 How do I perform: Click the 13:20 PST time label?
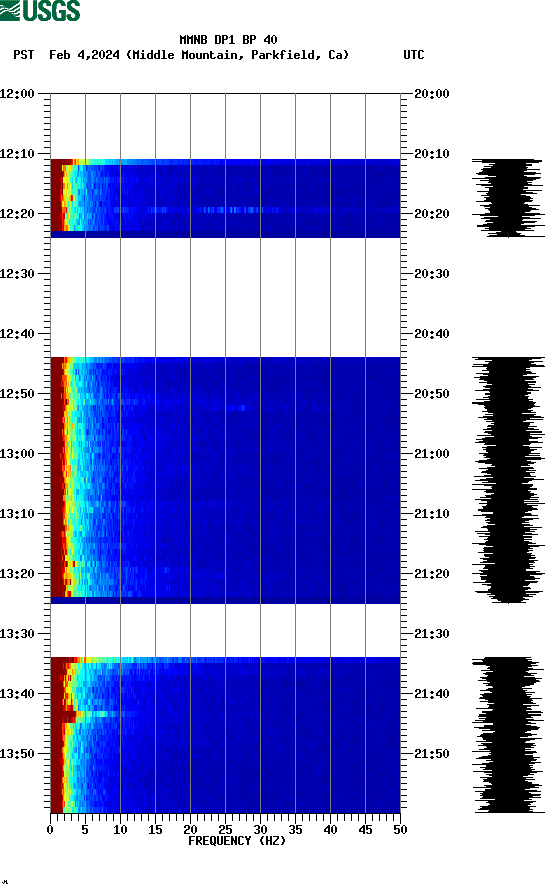(17, 574)
